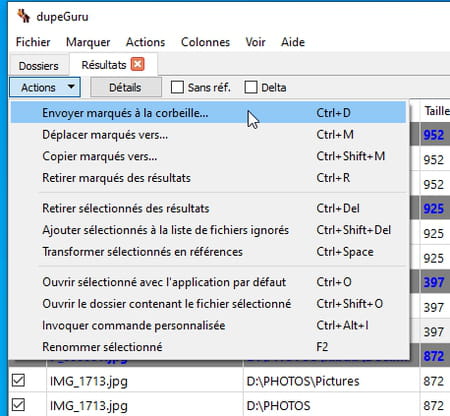Open the Marquer menu

(88, 42)
